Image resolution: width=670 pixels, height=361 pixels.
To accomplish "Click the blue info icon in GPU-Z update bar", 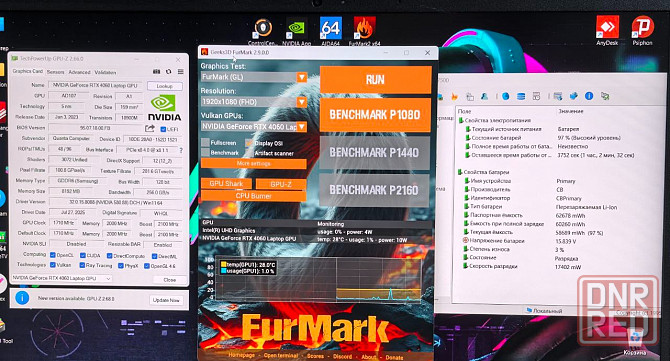I will (x=22, y=298).
